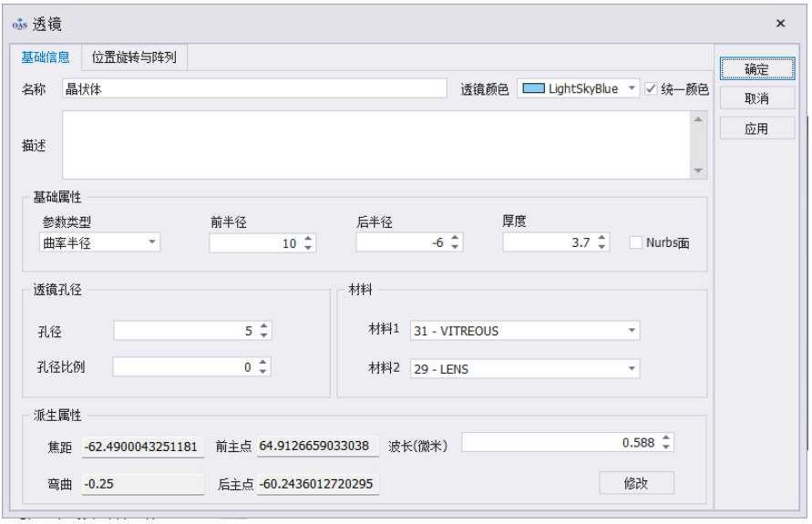The width and height of the screenshot is (812, 524).
Task: Switch to 位置旋转与阵列 tab
Action: [x=134, y=57]
